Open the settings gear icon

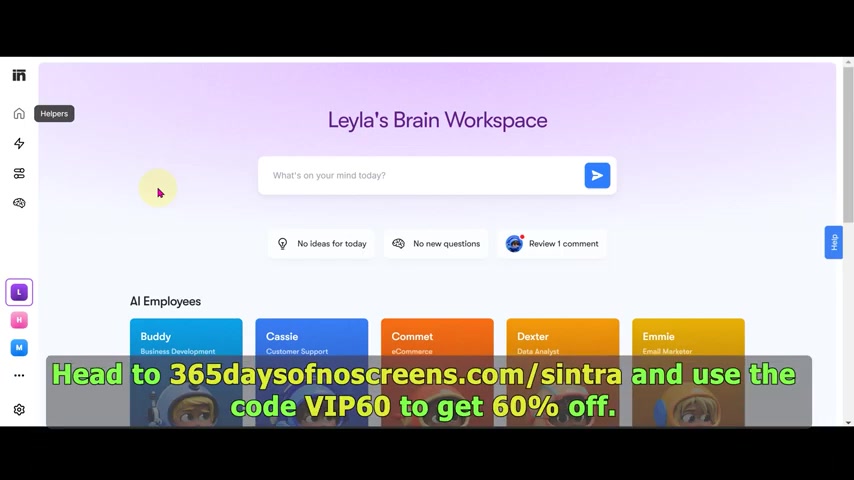[19, 409]
